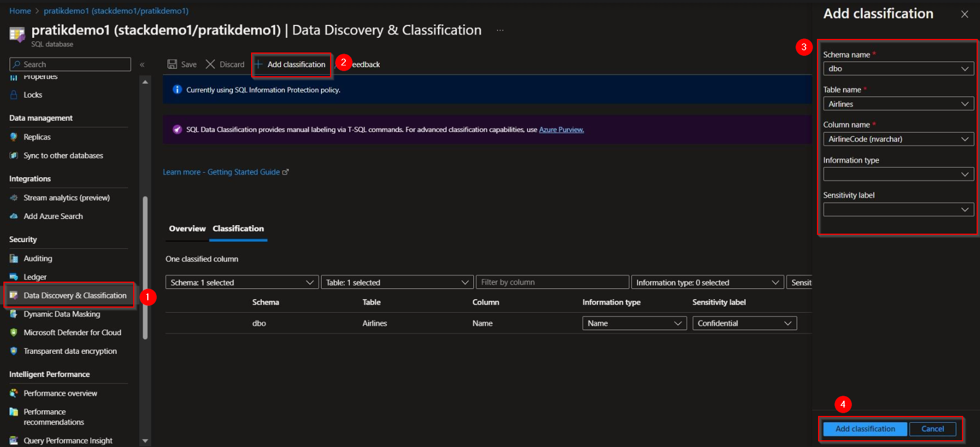Click the Auditing icon in sidebar

tap(14, 258)
